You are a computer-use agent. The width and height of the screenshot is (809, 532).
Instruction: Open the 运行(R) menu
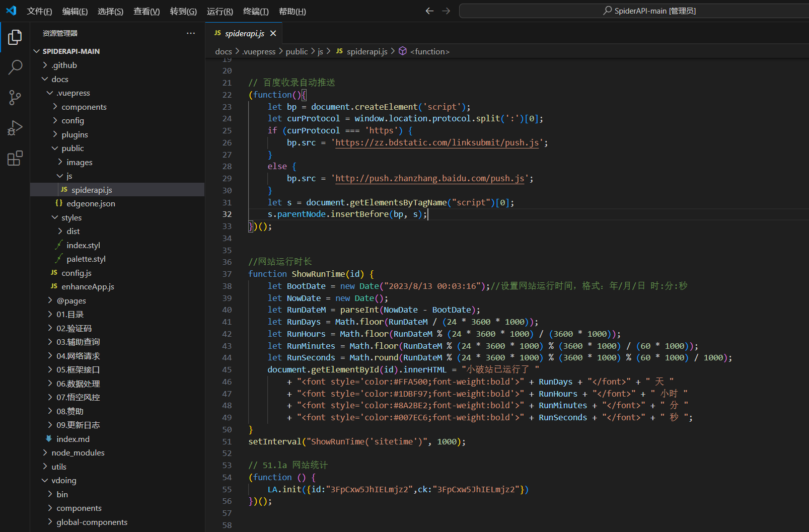coord(220,11)
